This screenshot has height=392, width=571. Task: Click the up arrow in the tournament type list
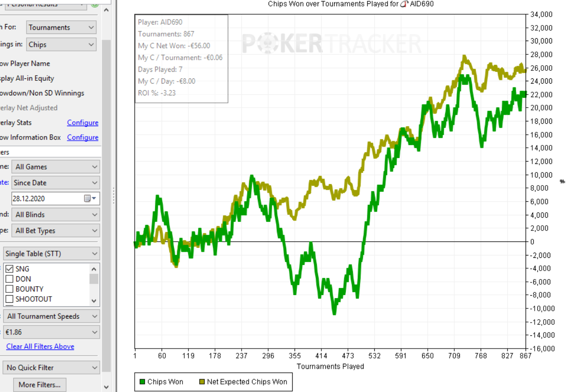point(94,268)
